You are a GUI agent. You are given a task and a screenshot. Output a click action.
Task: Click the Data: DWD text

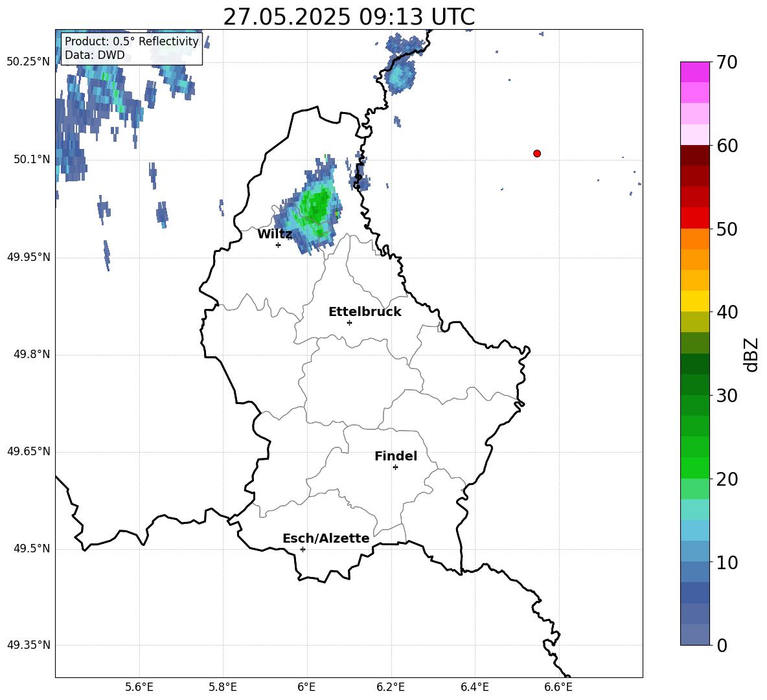(x=95, y=55)
